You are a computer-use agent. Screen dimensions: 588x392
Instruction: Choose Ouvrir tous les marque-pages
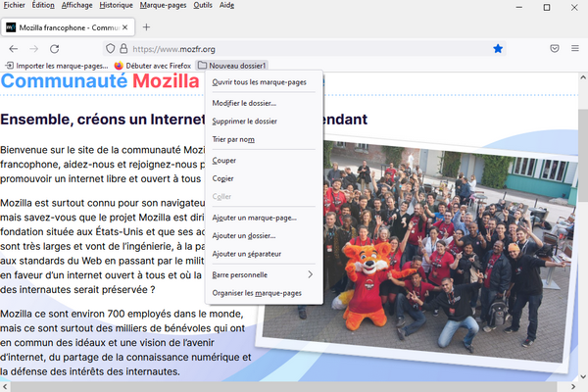(264, 82)
